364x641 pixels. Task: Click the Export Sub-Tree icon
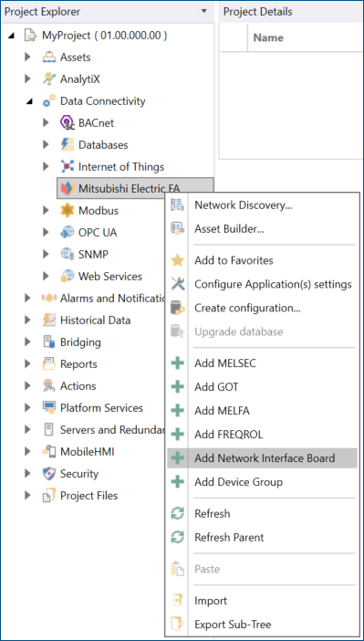tap(177, 625)
